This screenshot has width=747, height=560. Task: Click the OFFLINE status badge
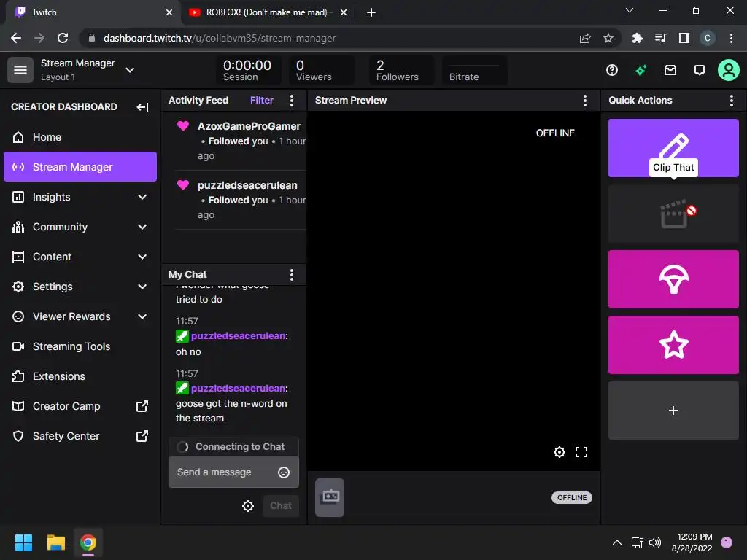[x=572, y=497]
